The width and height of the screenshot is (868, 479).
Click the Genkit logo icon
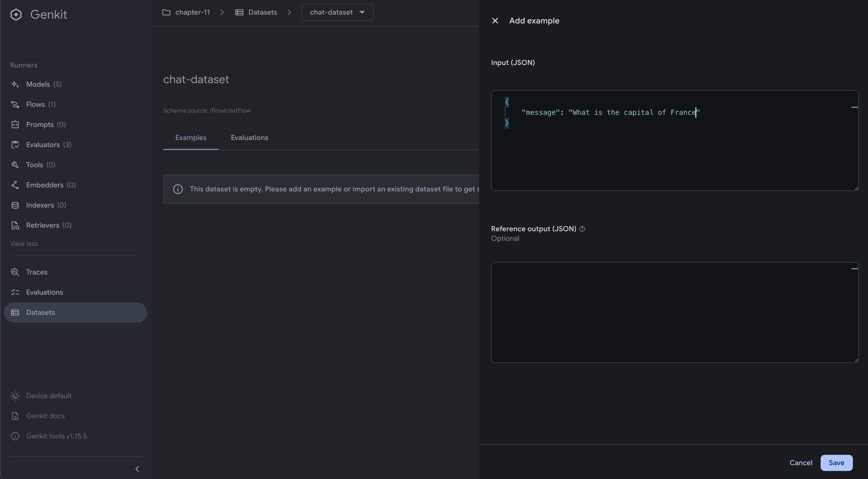16,14
